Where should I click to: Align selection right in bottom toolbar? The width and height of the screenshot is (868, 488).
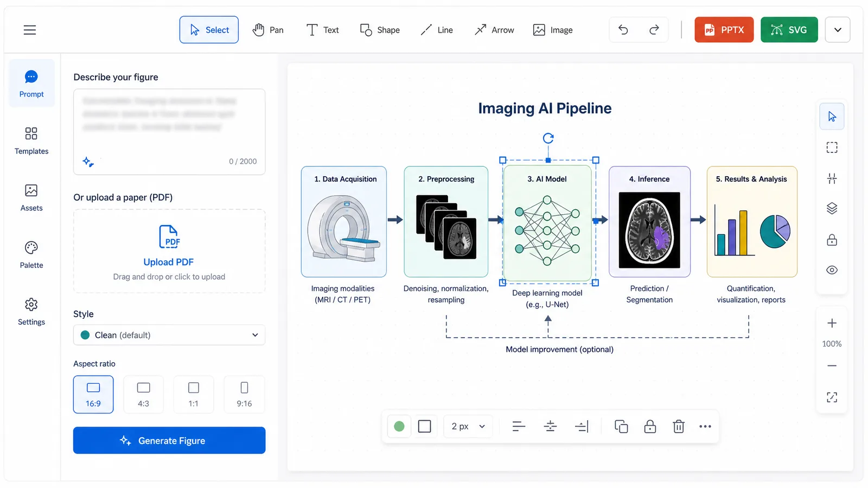582,427
